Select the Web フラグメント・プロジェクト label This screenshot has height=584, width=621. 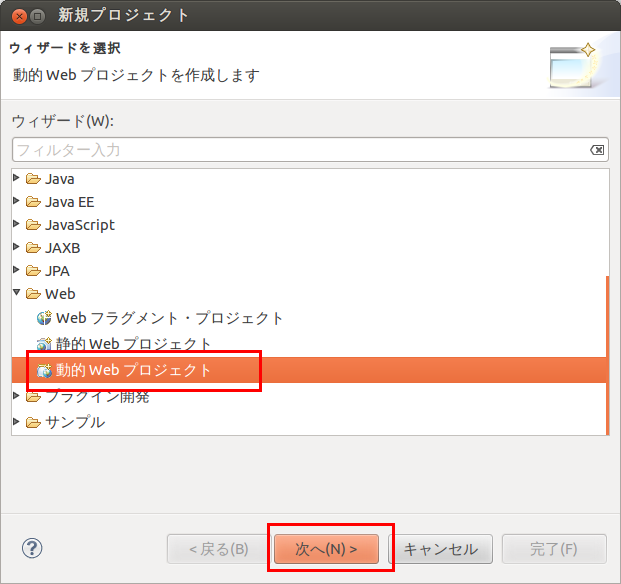point(170,318)
